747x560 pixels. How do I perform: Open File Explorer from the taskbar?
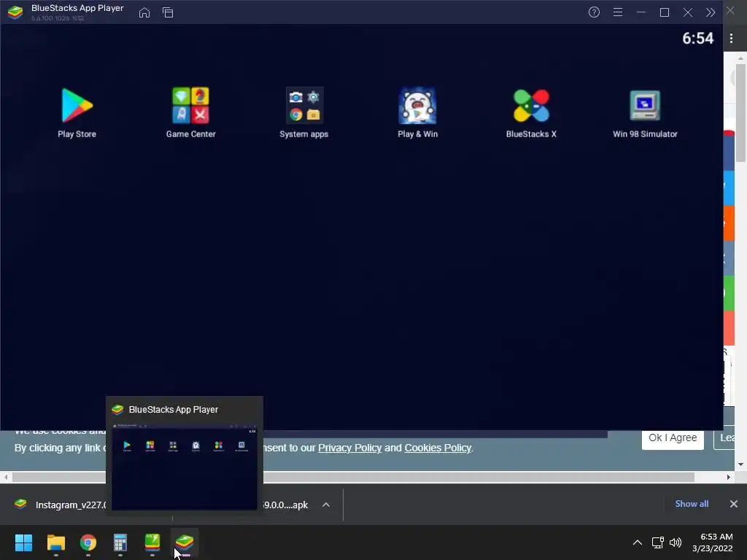coord(55,542)
